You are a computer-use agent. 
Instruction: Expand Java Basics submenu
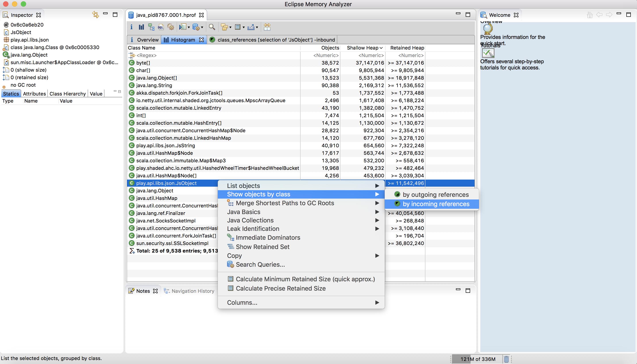(301, 212)
